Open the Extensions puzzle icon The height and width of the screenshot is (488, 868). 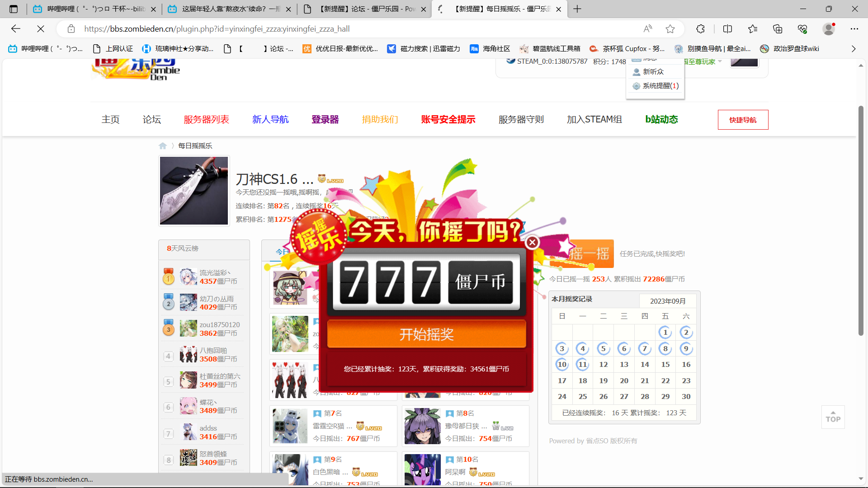coord(700,29)
